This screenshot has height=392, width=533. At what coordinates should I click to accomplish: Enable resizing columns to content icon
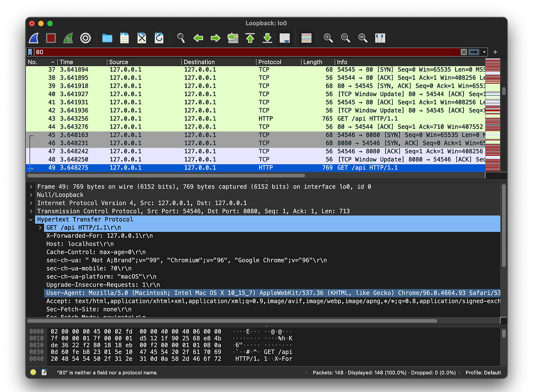point(380,38)
